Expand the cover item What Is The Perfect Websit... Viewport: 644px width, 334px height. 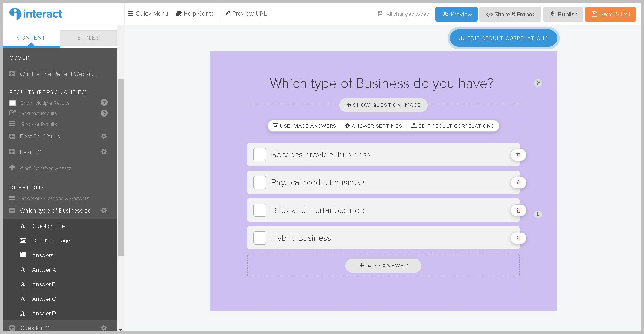pos(12,74)
